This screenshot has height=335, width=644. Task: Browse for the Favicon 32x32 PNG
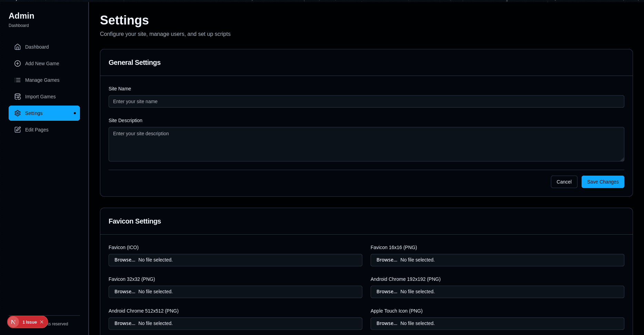tap(124, 292)
